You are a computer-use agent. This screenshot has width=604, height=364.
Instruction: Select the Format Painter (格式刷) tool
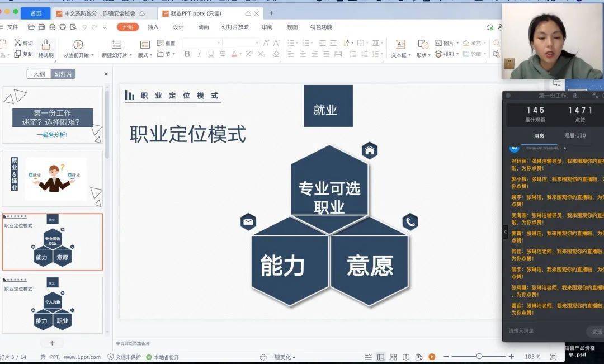(x=46, y=49)
